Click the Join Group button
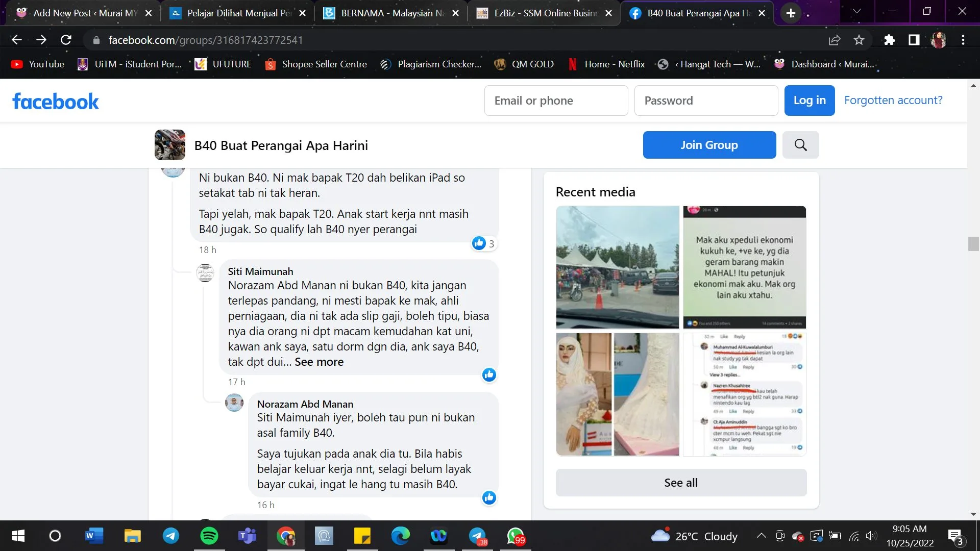This screenshot has height=551, width=980. point(709,145)
